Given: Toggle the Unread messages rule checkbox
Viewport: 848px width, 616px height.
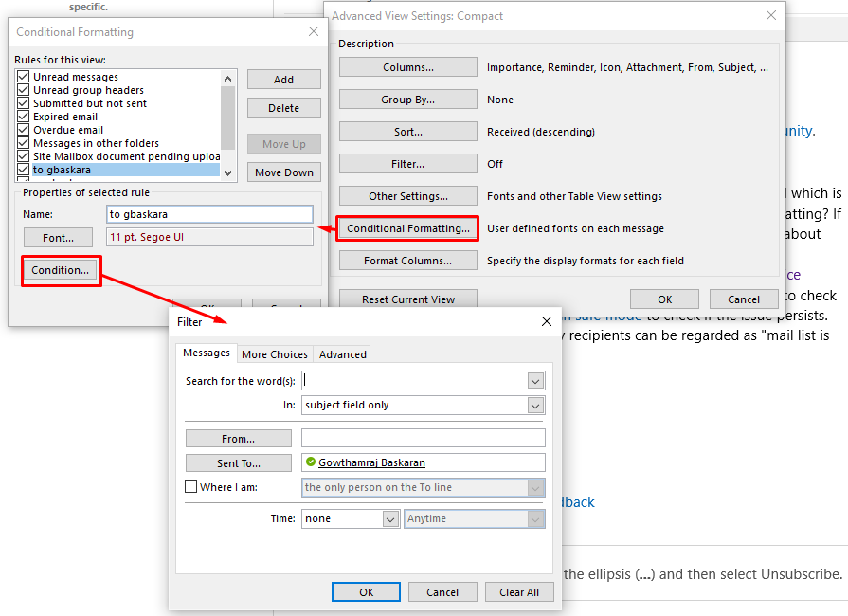Looking at the screenshot, I should click(24, 76).
